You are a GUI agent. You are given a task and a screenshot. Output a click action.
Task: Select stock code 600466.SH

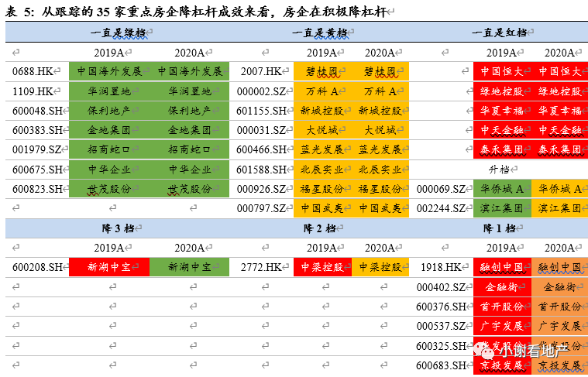(x=261, y=150)
